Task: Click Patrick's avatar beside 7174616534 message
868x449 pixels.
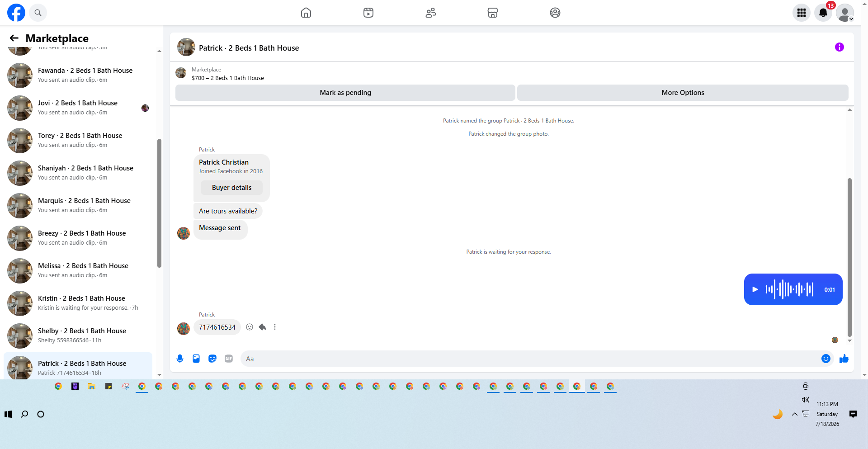Action: coord(184,329)
